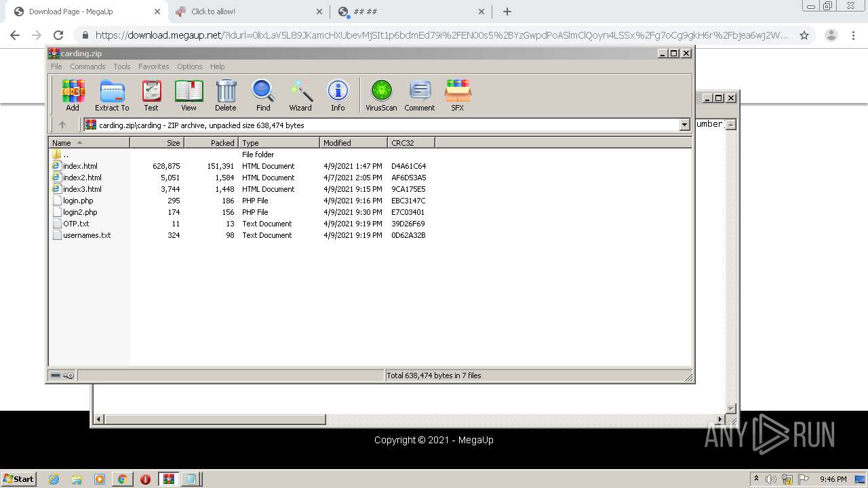Close the 'Click to allow!' tab

tap(319, 12)
